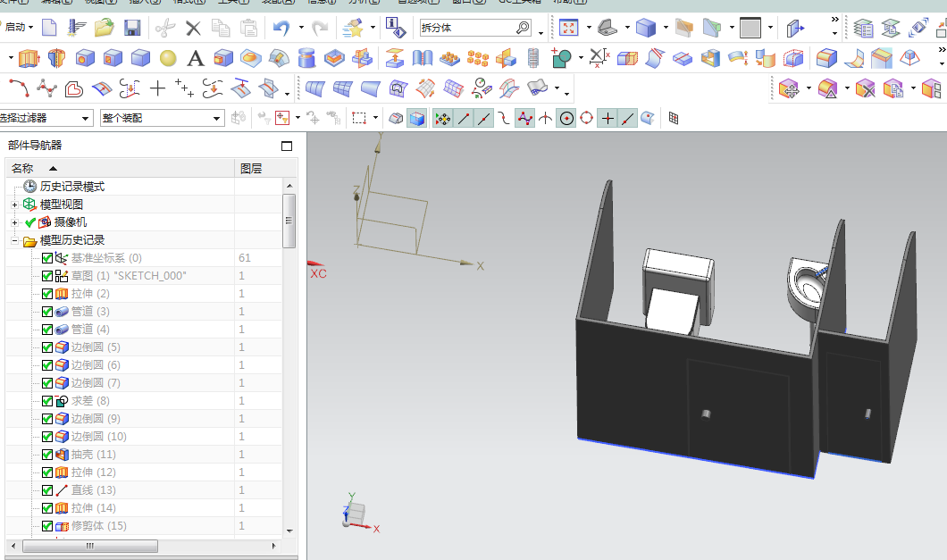Click the toilet model in the viewport
This screenshot has height=560, width=947.
click(677, 292)
